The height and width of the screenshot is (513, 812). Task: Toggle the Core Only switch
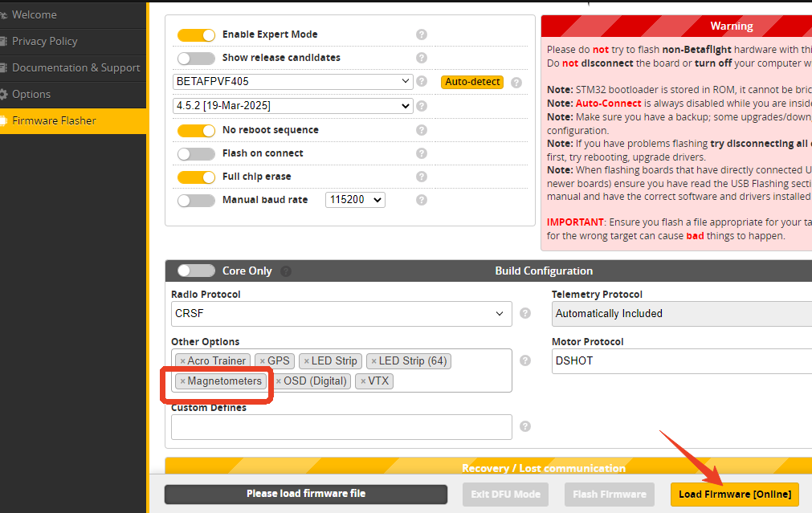click(196, 271)
